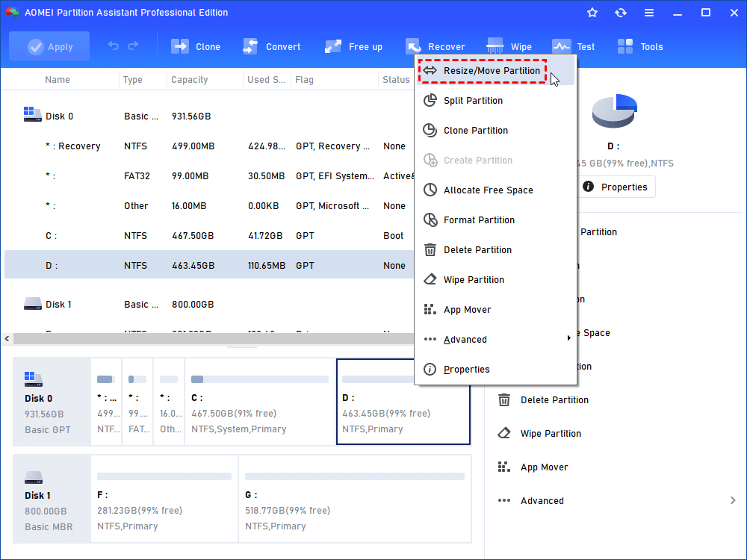Sort by the Name column header
The height and width of the screenshot is (560, 747).
click(58, 80)
